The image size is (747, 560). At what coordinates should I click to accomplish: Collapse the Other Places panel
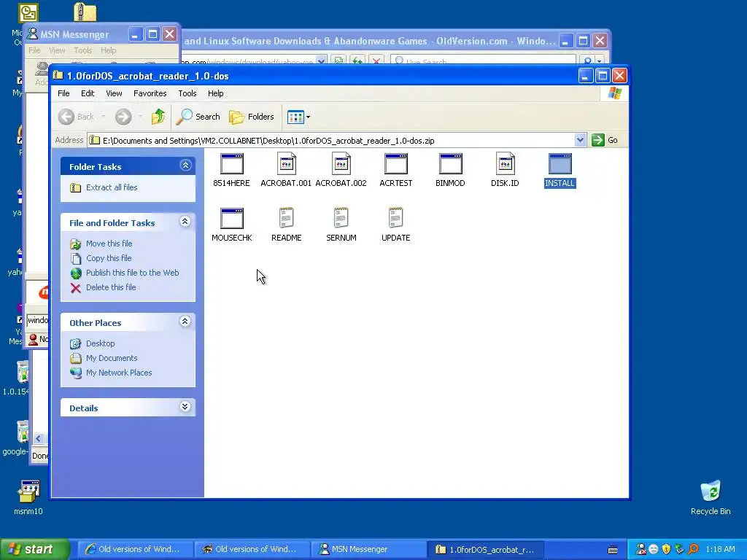pos(185,322)
